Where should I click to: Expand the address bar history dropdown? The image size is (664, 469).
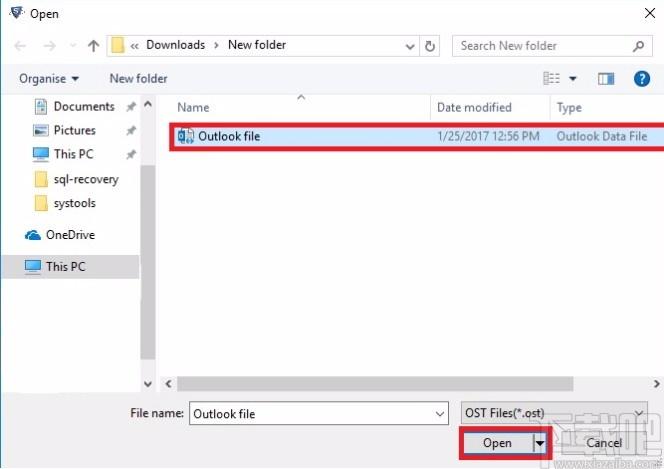(409, 46)
